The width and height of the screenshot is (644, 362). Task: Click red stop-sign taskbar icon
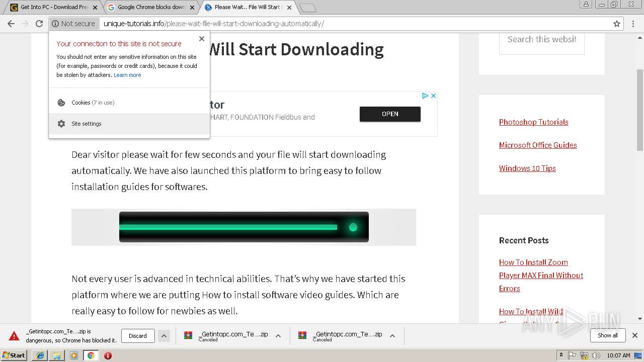click(x=108, y=355)
